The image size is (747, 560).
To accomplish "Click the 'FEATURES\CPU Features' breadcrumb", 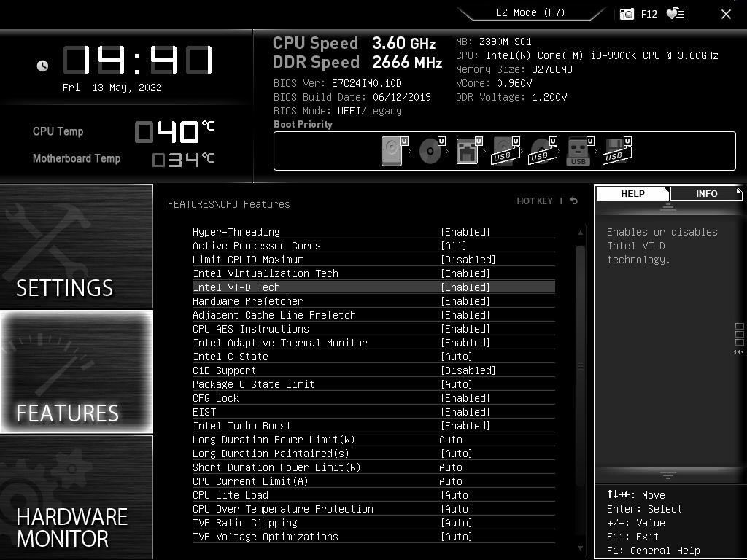I will pos(228,204).
